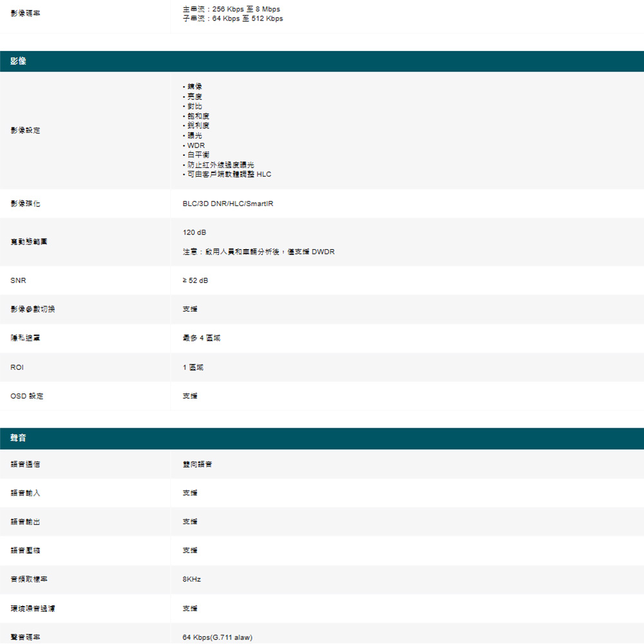The image size is (644, 644).
Task: Click the WDR item in the settings list
Action: click(195, 146)
